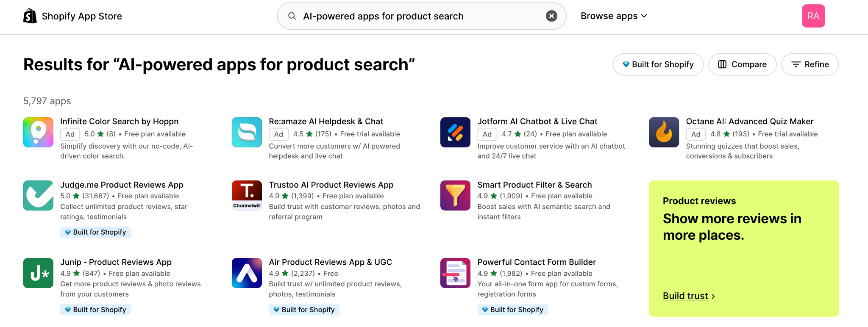Screen dimensions: 868x327
Task: Toggle the Built for Shopify filter
Action: tap(658, 64)
